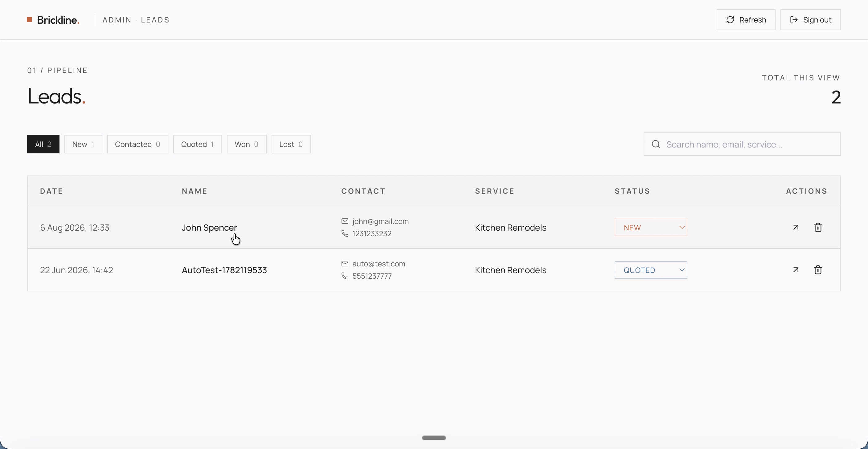Viewport: 868px width, 449px height.
Task: Click the AutoTest-1782119533 name cell
Action: tap(224, 270)
